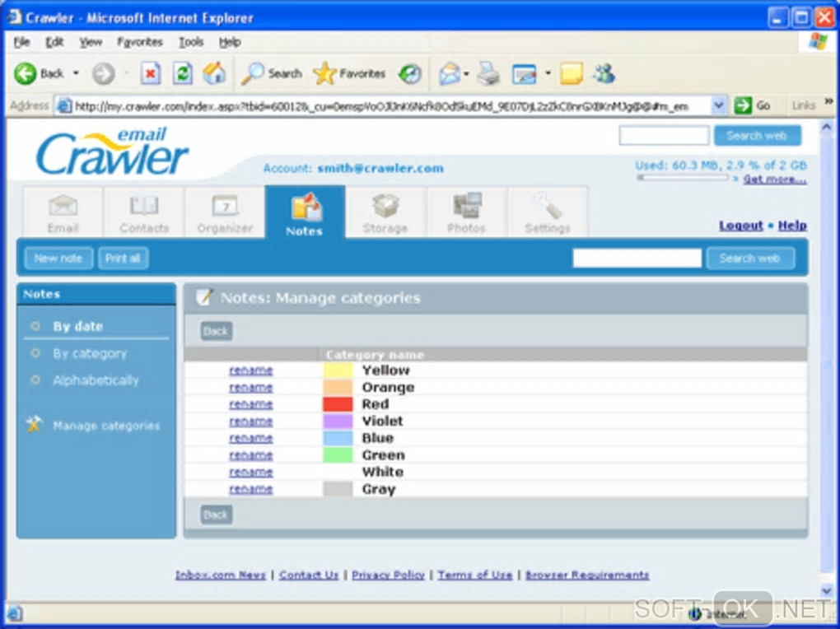Select By date sorting option
Viewport: 840px width, 629px height.
[x=77, y=326]
